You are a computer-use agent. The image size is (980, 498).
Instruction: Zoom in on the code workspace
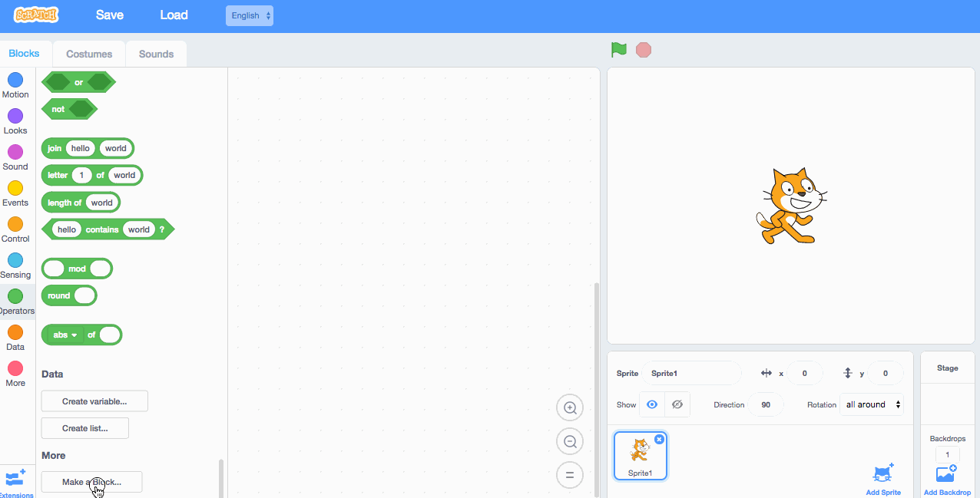coord(569,407)
